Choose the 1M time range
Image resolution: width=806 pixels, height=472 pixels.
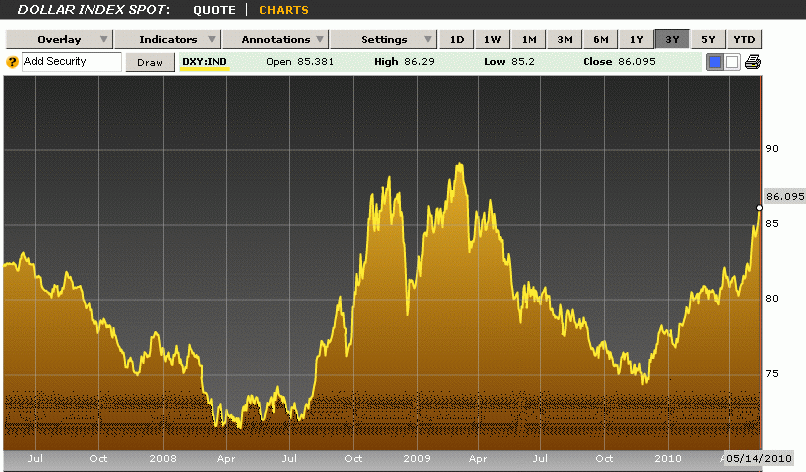(x=529, y=40)
